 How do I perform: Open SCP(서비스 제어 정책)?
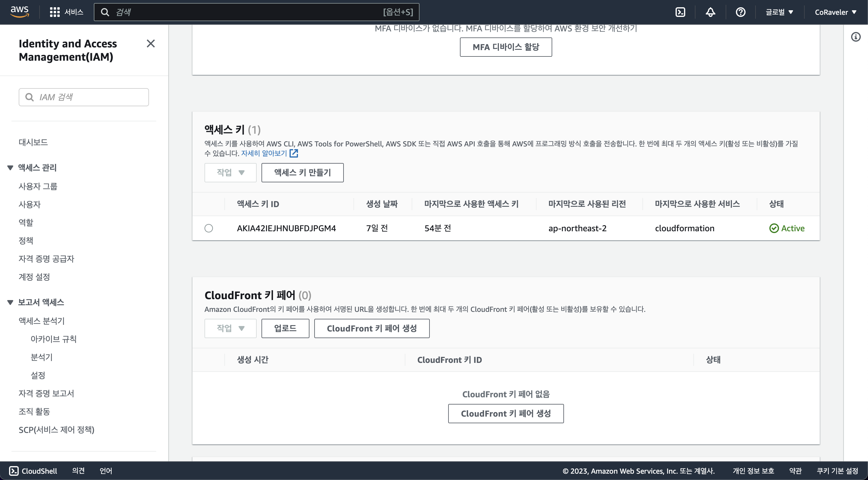point(56,430)
